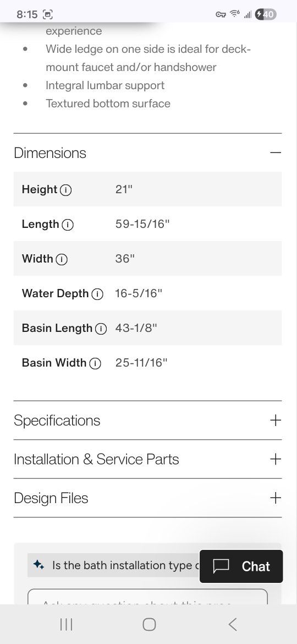
Task: Tap the Height info icon
Action: (65, 190)
